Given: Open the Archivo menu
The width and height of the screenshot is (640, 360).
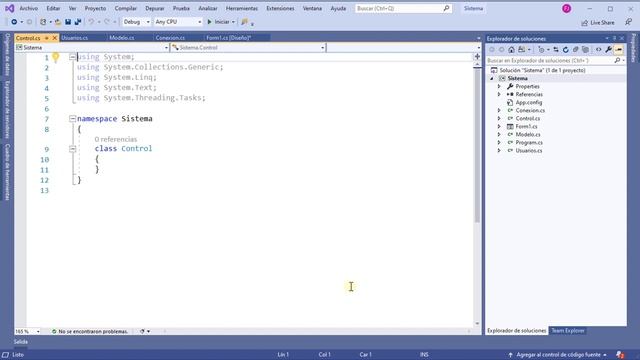Looking at the screenshot, I should click(x=29, y=9).
